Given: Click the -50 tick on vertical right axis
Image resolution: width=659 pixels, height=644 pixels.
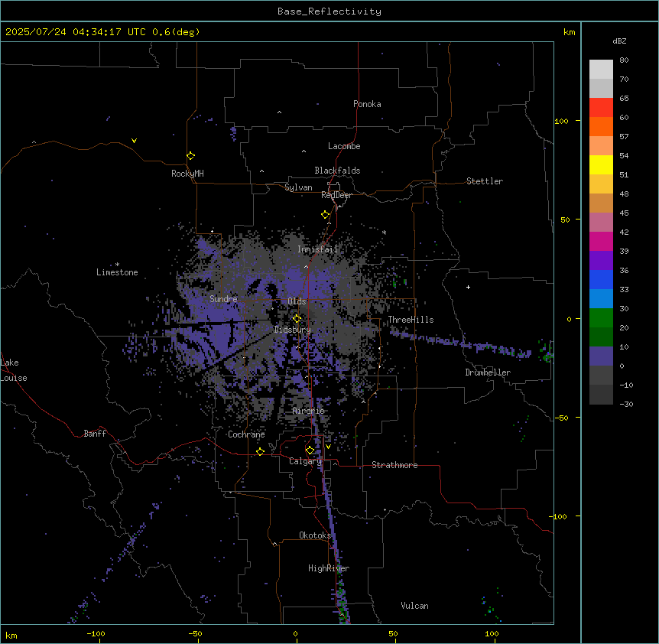Looking at the screenshot, I should [x=561, y=418].
